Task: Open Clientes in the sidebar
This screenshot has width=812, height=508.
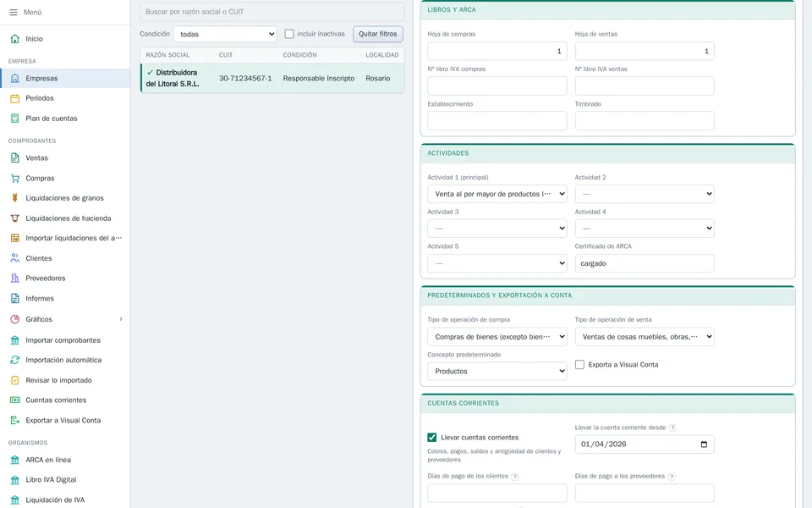Action: click(65, 258)
